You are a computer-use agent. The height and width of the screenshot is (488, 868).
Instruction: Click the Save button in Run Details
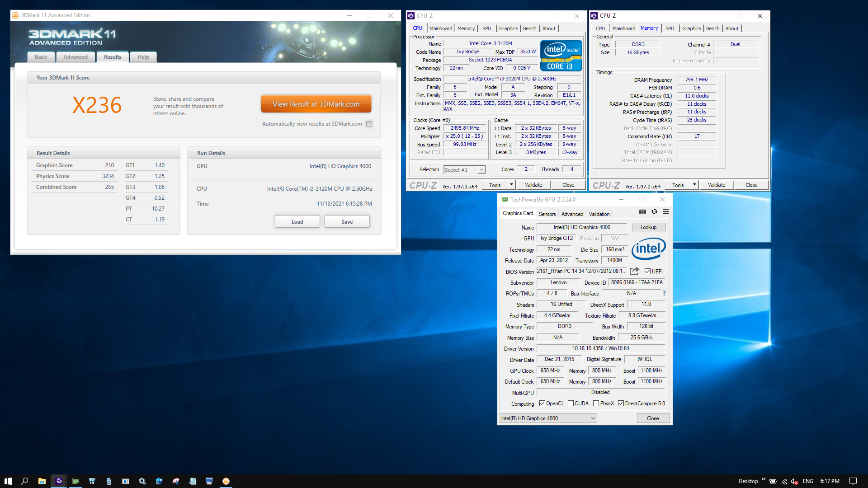click(x=347, y=221)
